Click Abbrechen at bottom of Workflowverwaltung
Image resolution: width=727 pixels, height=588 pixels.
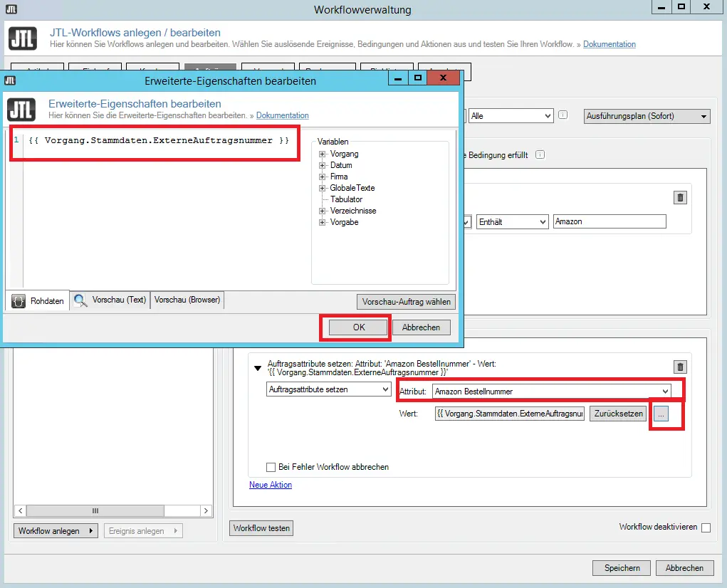click(684, 567)
